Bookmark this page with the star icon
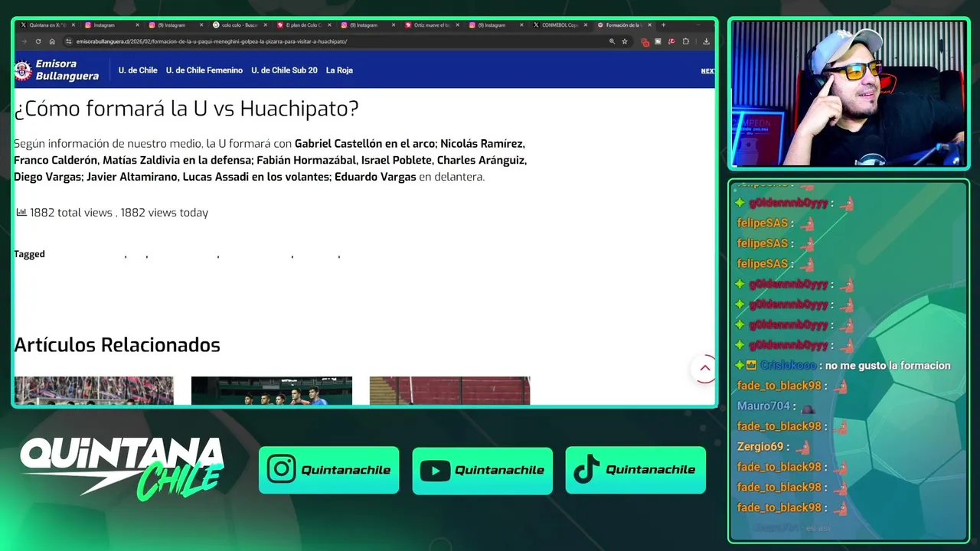980x551 pixels. 625,41
